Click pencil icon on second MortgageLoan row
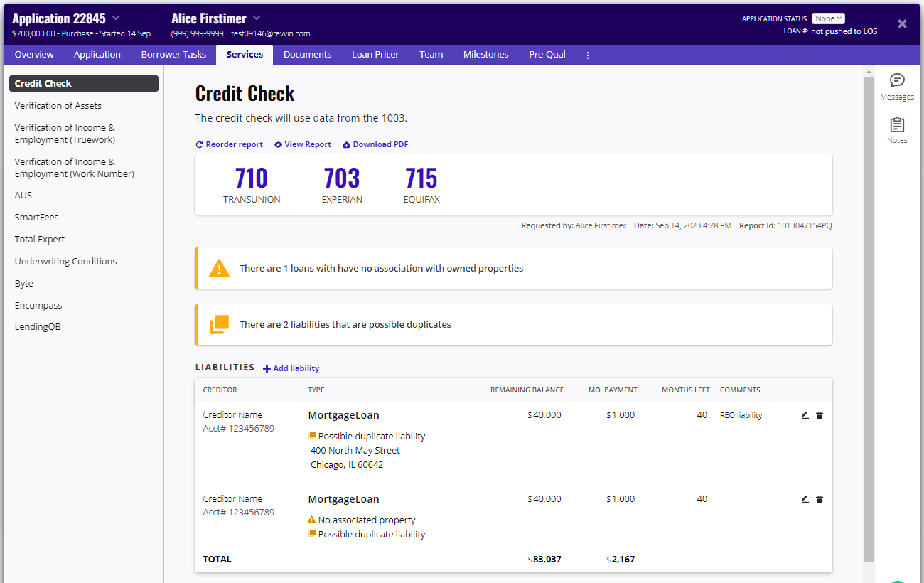 [x=805, y=499]
